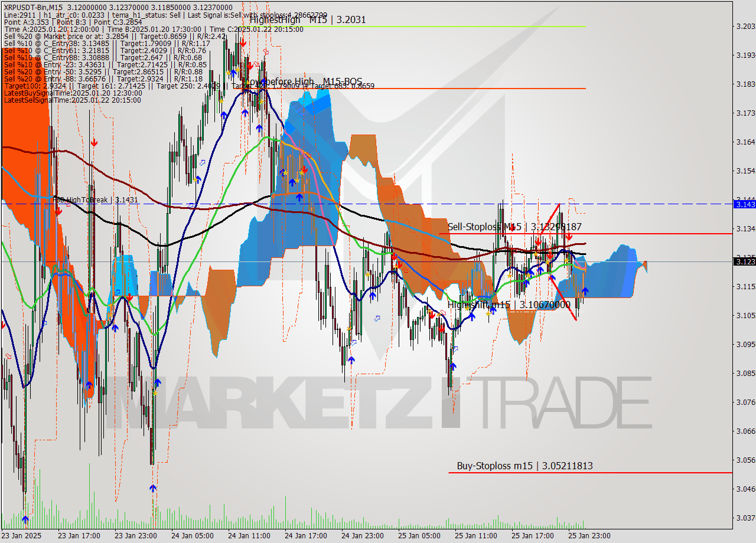Viewport: 756px width, 543px height.
Task: Select the 'HighestHigh M15 | 3.2031' label
Action: [x=307, y=19]
